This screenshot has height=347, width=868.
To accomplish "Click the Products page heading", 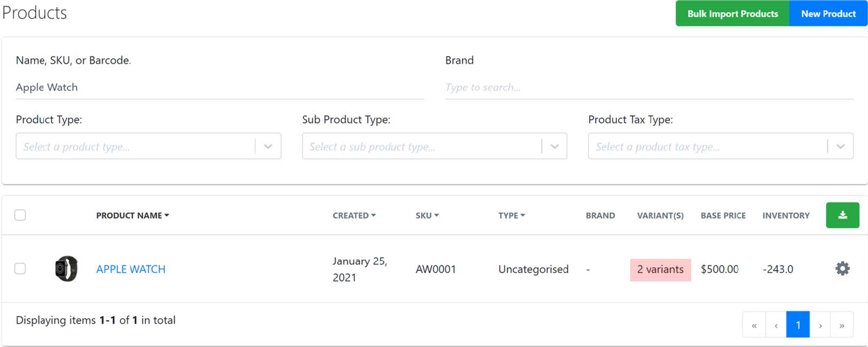I will [x=35, y=13].
